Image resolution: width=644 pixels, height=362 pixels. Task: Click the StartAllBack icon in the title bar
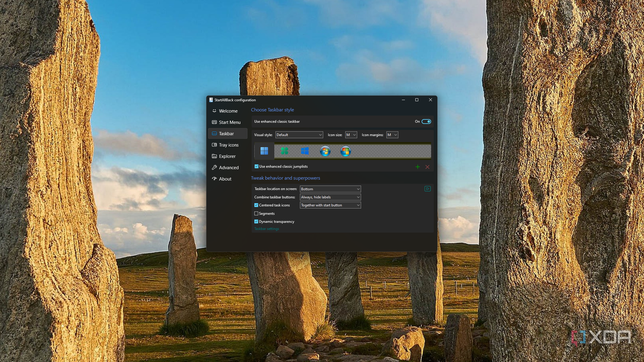click(211, 100)
